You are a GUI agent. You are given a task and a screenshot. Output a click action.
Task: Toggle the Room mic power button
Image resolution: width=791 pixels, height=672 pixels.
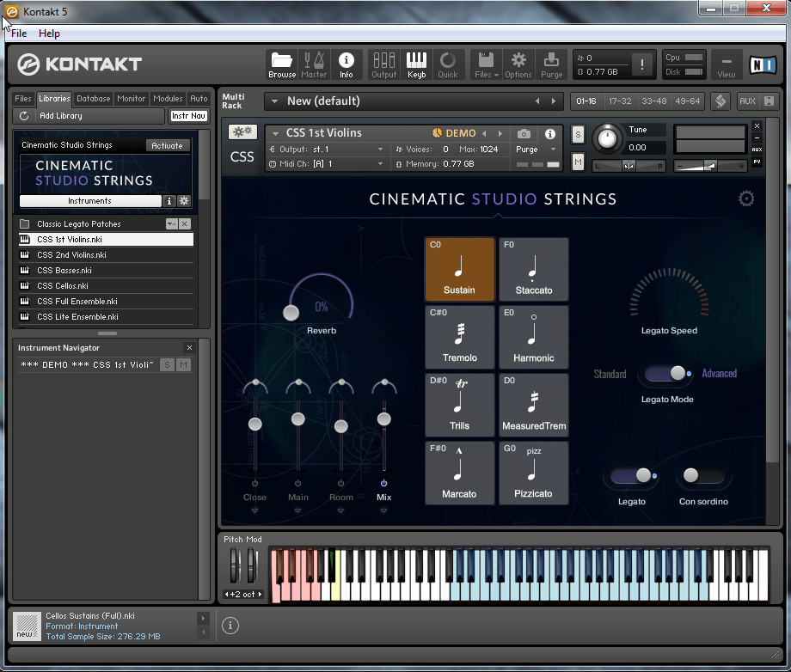(341, 484)
